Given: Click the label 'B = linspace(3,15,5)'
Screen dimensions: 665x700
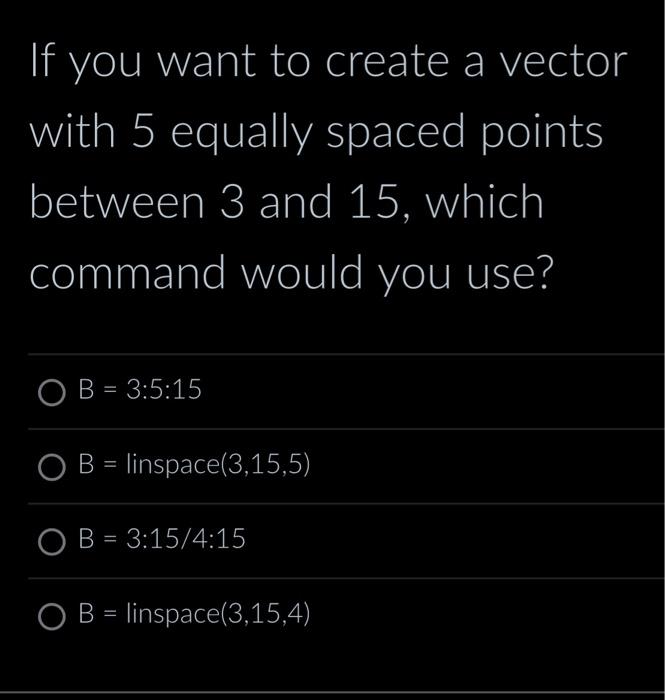Looking at the screenshot, I should click(194, 464).
